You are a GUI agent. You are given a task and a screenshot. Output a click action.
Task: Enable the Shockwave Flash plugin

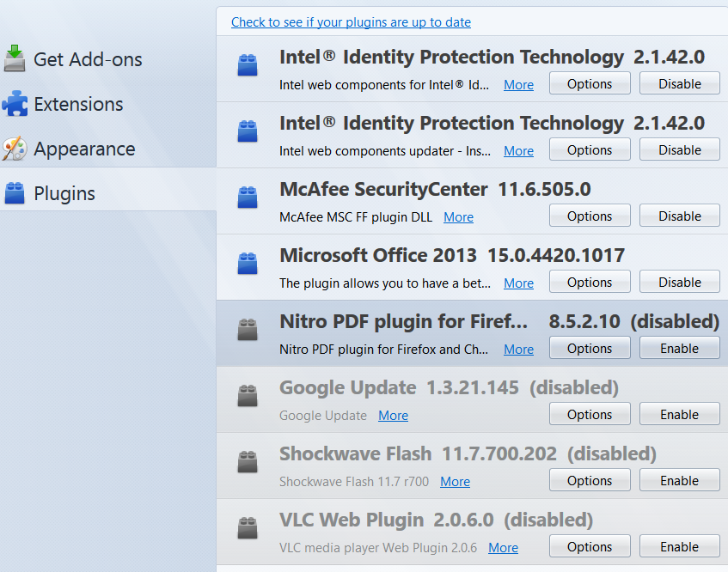click(680, 481)
